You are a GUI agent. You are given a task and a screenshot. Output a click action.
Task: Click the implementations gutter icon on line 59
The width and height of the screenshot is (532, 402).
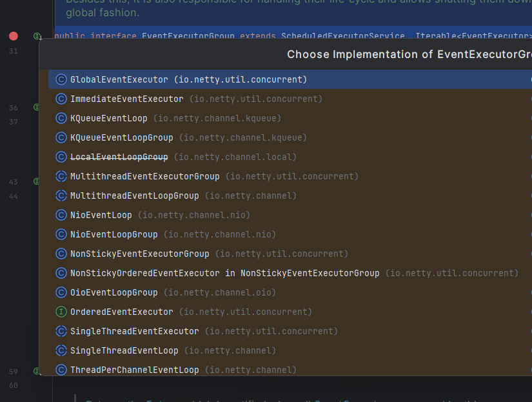point(36,371)
